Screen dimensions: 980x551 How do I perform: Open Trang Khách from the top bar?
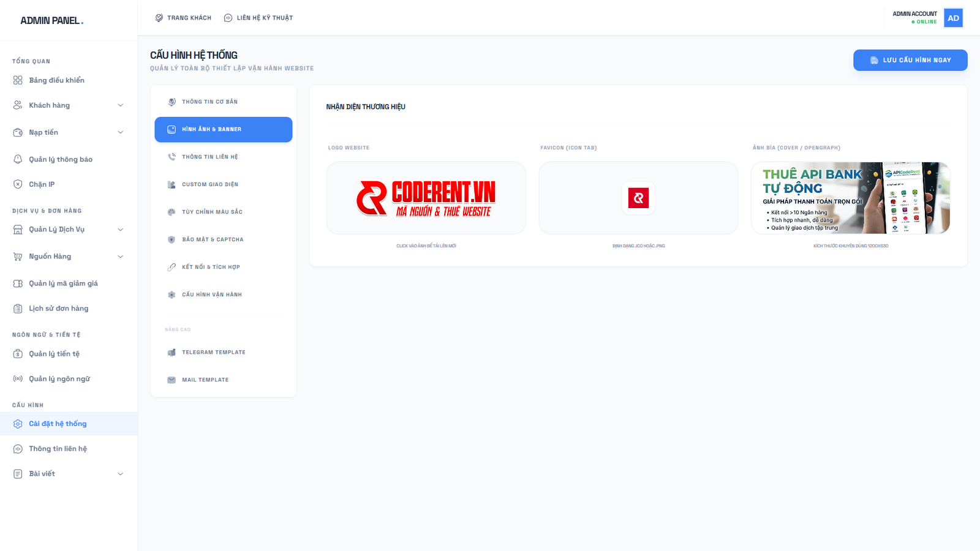[183, 18]
